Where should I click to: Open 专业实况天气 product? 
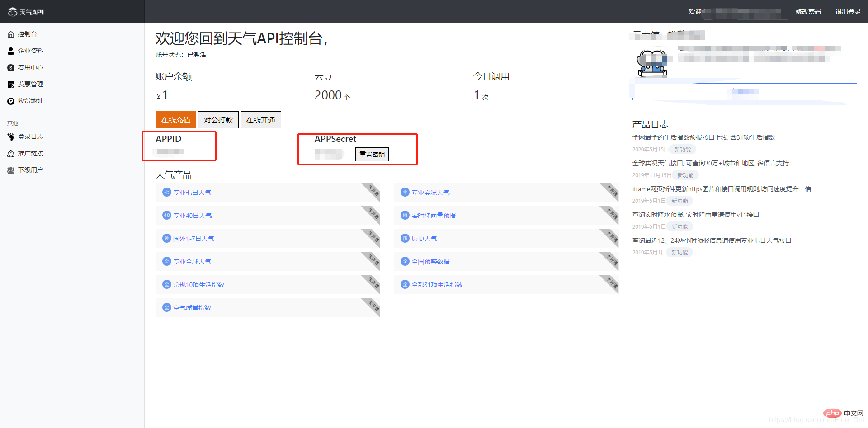429,192
